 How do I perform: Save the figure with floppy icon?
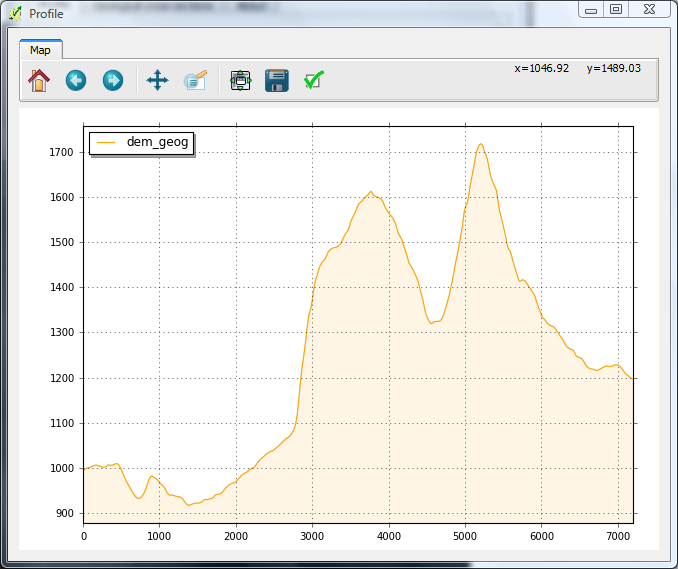click(x=277, y=80)
